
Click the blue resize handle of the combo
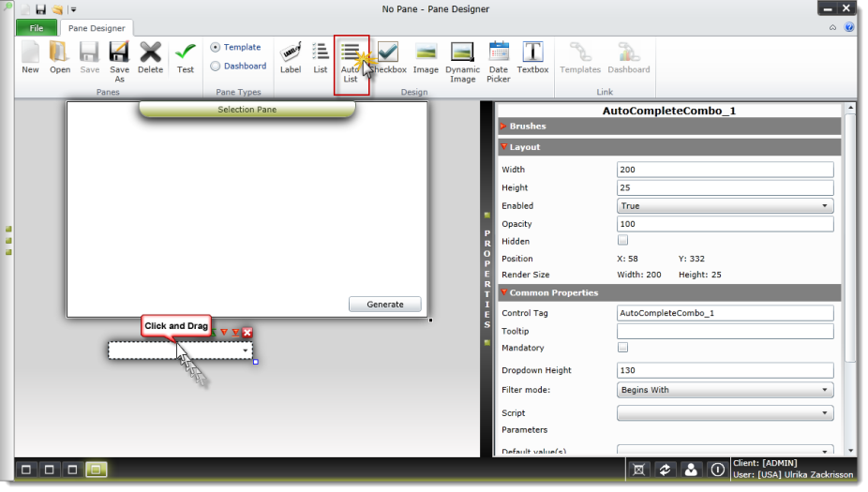(255, 362)
